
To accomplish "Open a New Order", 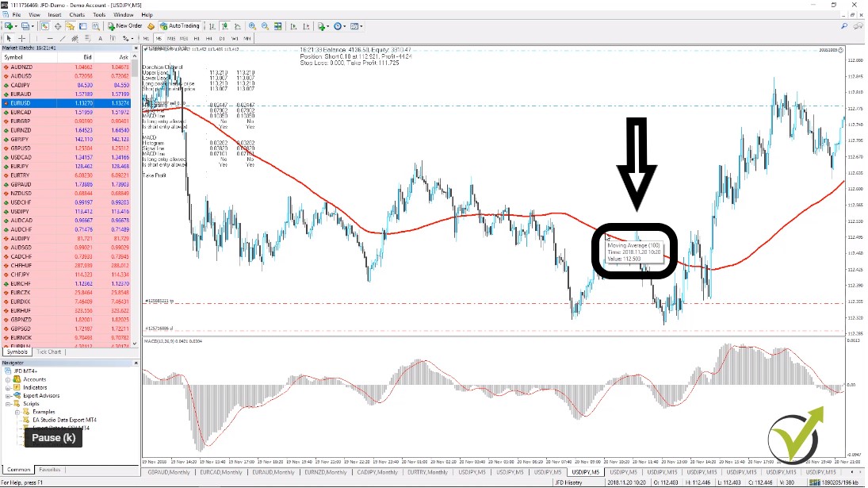I will pyautogui.click(x=125, y=25).
